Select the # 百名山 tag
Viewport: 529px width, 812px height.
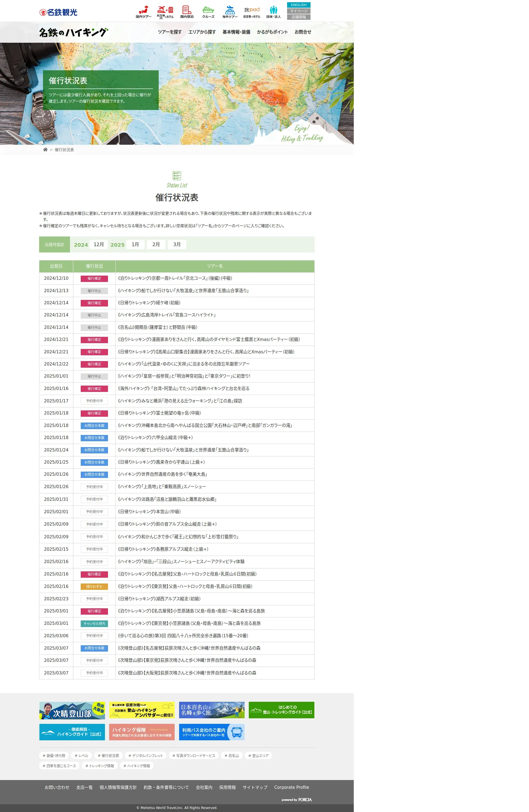point(232,755)
